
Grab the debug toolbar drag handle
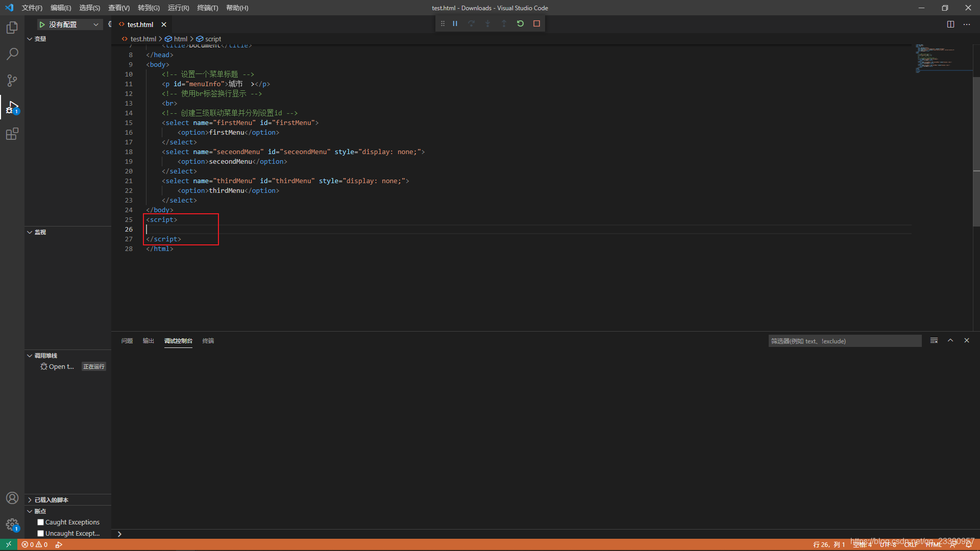pos(443,23)
